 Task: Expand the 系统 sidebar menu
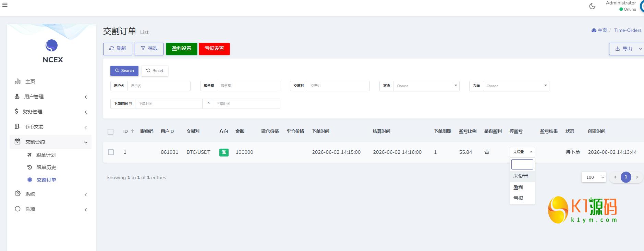pos(51,194)
